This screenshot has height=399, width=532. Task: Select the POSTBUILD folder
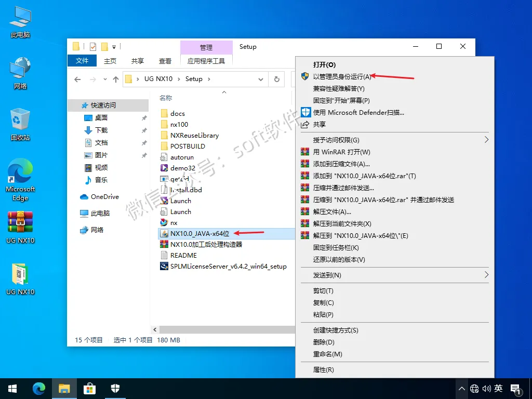coord(188,146)
